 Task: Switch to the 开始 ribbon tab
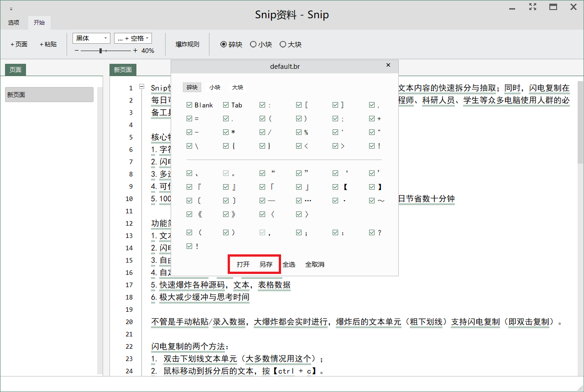pyautogui.click(x=39, y=22)
